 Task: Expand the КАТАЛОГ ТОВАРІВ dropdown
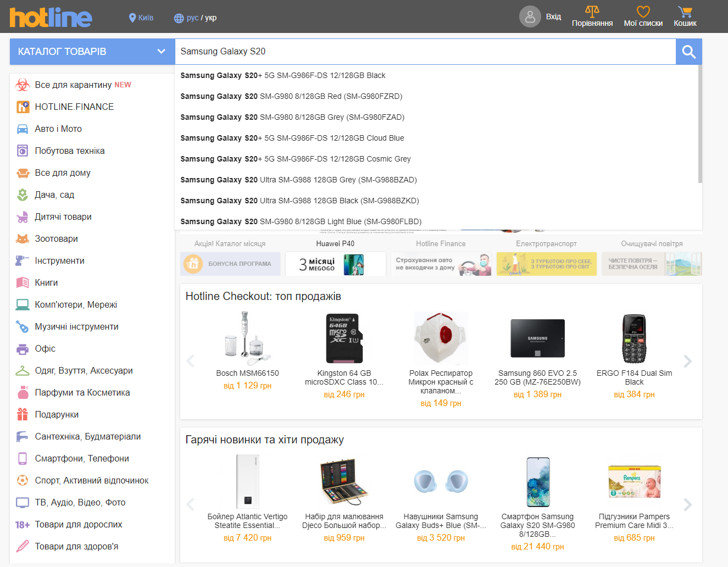coord(92,52)
